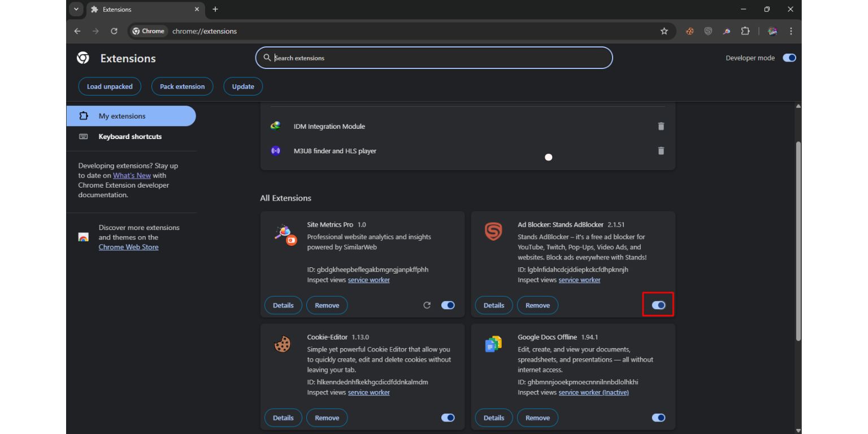
Task: Delete the M3U8 finder and HLS player entry
Action: point(661,151)
